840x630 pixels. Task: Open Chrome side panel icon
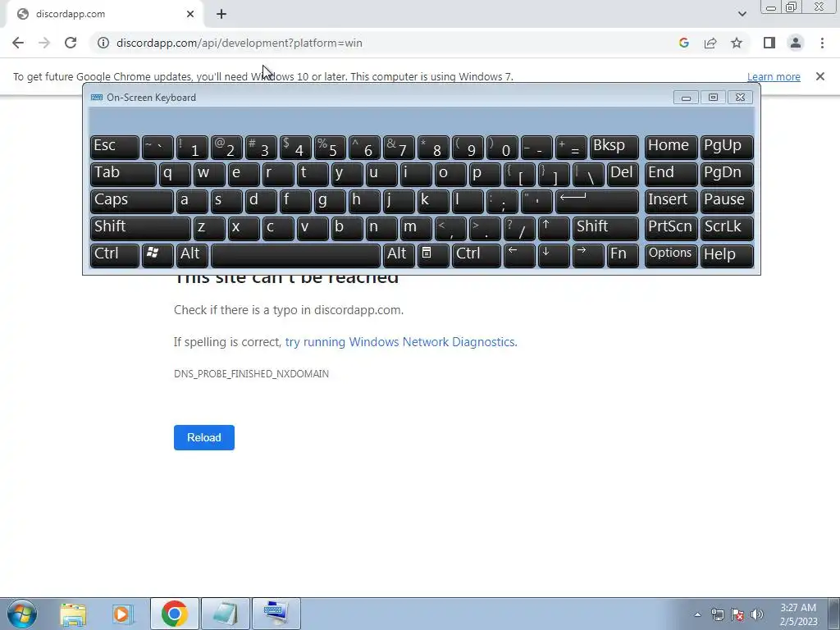tap(769, 43)
